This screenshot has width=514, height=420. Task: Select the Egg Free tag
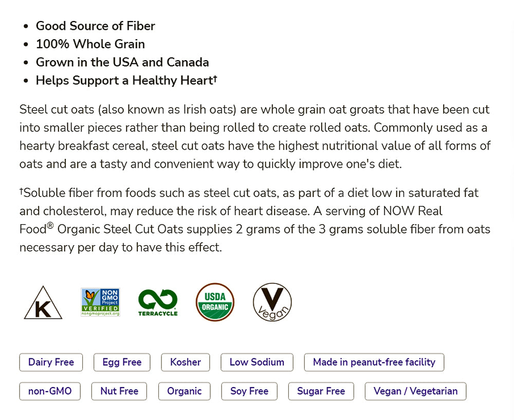click(122, 362)
